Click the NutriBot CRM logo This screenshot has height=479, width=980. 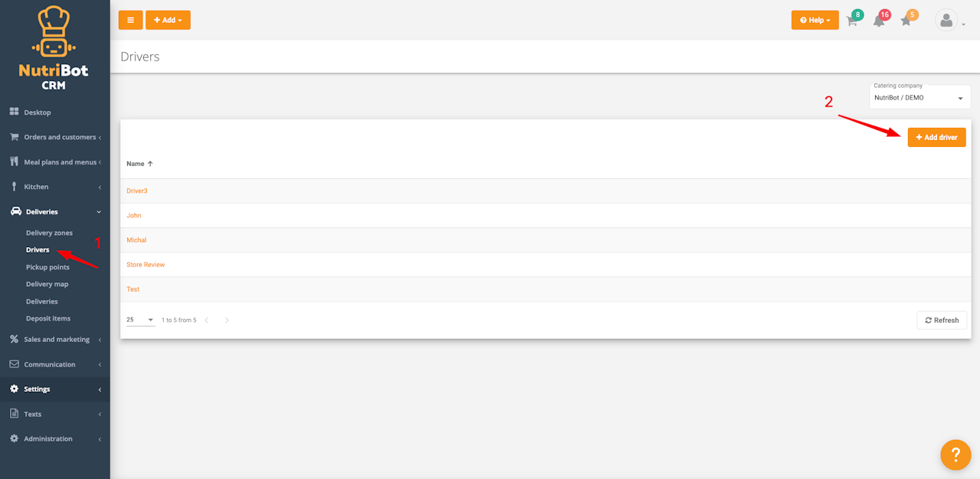tap(54, 47)
